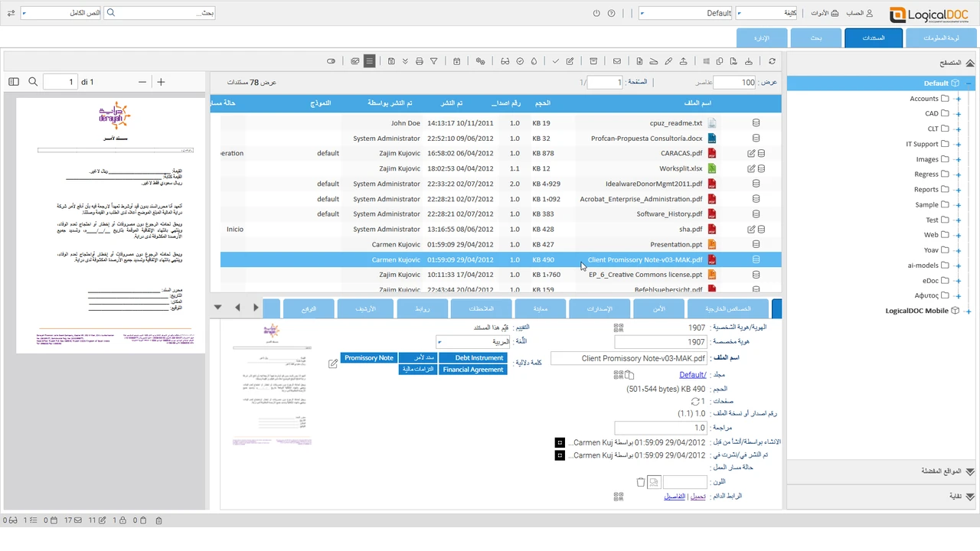Open the Default workspace dropdown in header
Screen dimensions: 980x551
pyautogui.click(x=686, y=13)
